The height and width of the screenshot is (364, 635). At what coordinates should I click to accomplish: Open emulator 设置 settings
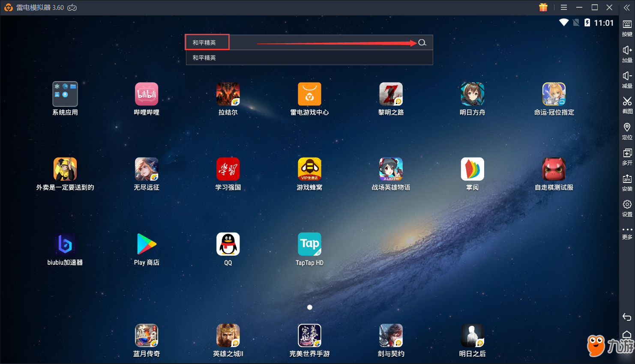click(x=627, y=209)
